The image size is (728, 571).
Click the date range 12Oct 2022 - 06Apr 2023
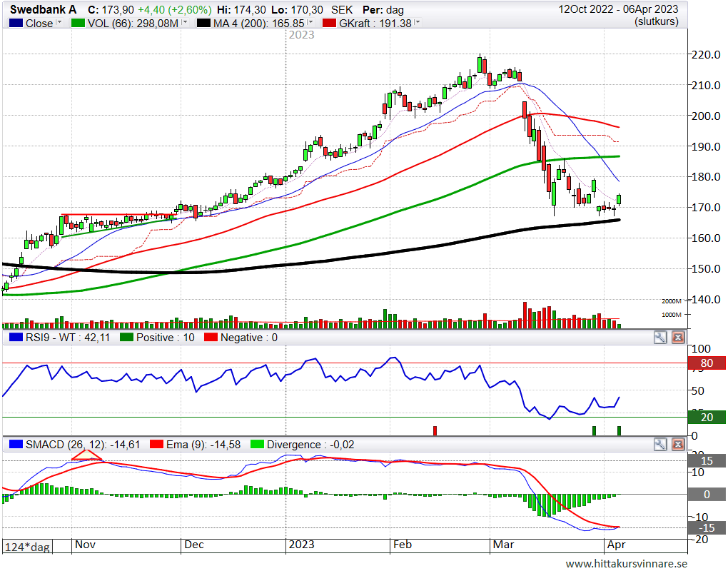618,9
